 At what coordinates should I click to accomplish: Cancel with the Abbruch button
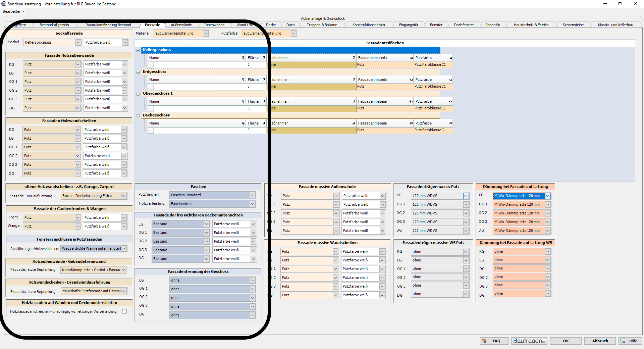(600, 341)
